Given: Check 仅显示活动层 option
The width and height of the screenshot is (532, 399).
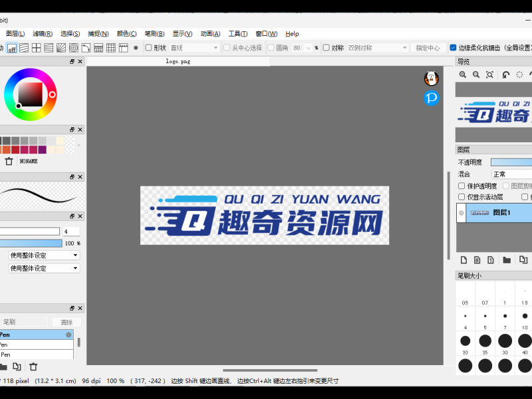Looking at the screenshot, I should [462, 197].
